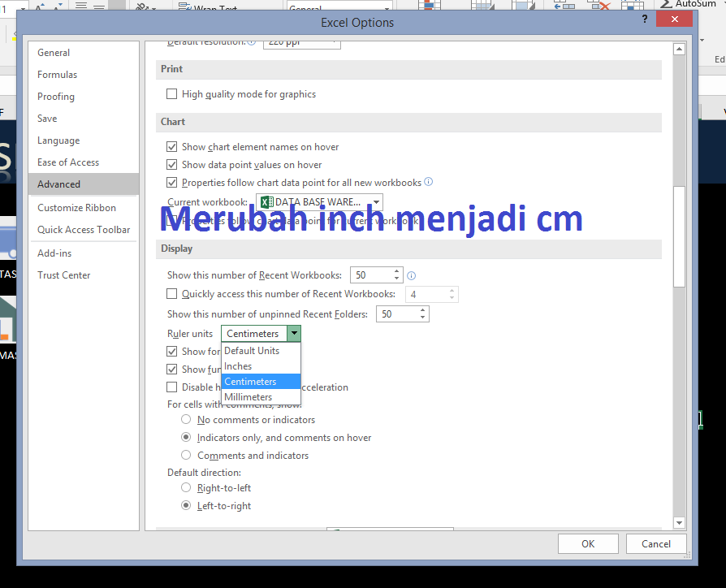The image size is (726, 588).
Task: Toggle Show data point values on hover
Action: pos(172,165)
